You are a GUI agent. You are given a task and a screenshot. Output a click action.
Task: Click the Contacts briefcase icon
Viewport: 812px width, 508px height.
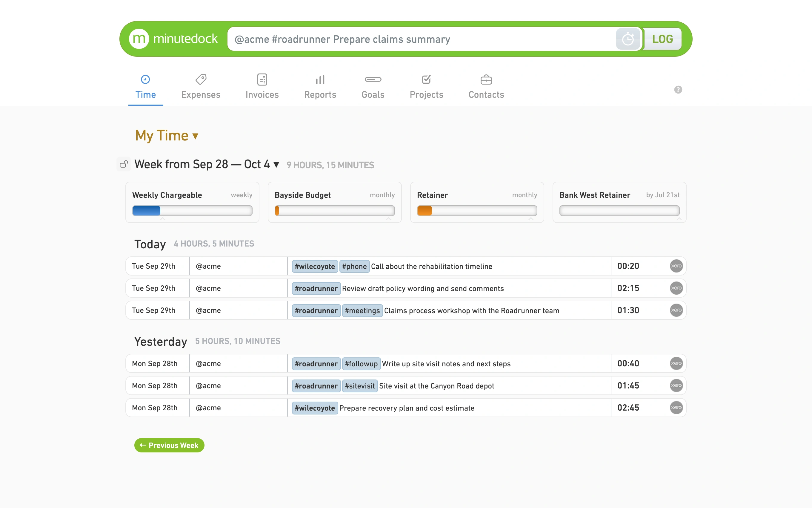click(x=486, y=79)
